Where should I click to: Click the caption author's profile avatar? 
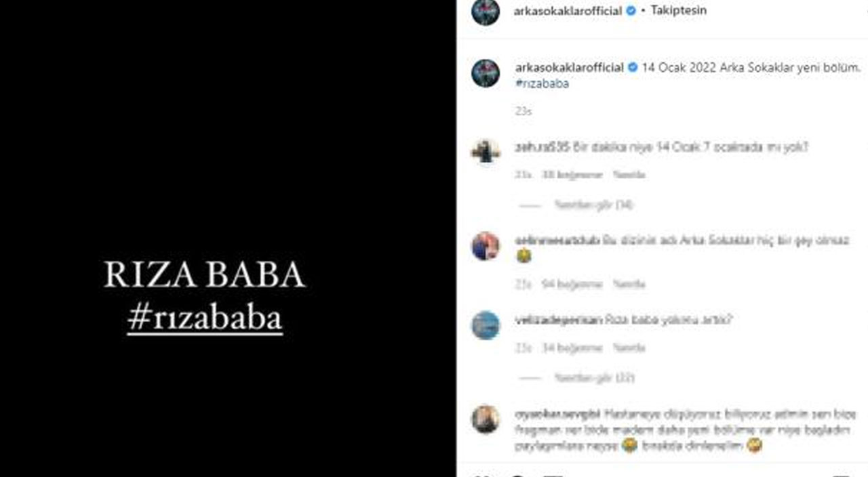pyautogui.click(x=486, y=73)
